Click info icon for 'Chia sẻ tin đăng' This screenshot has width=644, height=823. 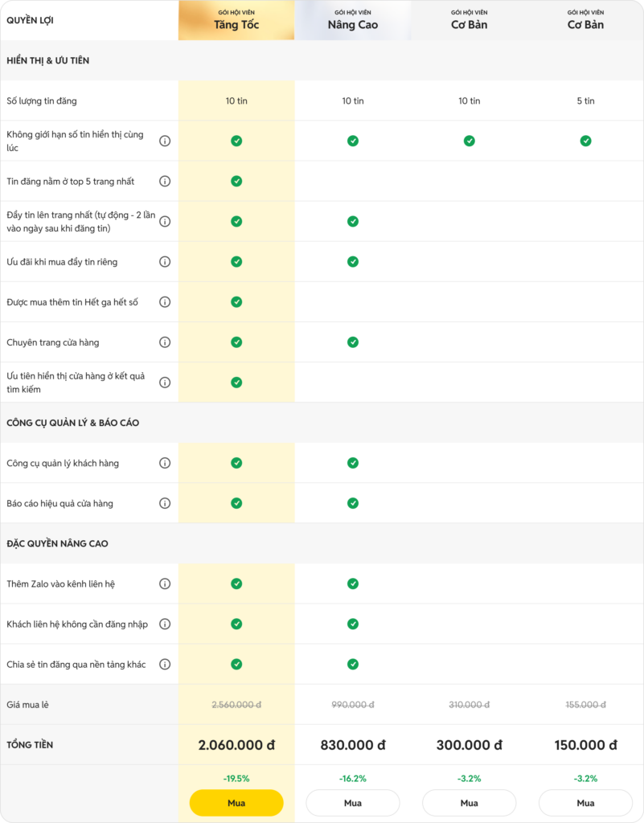click(165, 664)
